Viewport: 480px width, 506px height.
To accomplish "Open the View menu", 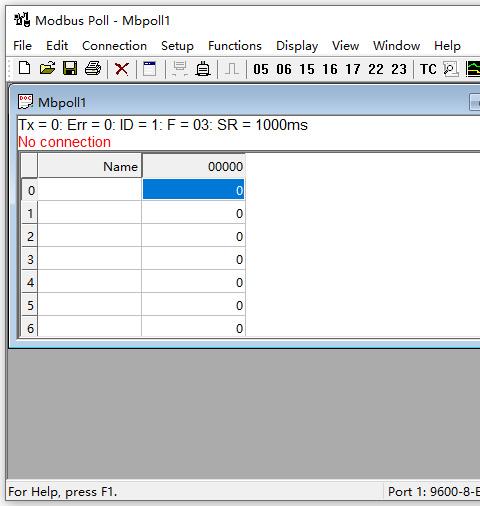I will (345, 46).
